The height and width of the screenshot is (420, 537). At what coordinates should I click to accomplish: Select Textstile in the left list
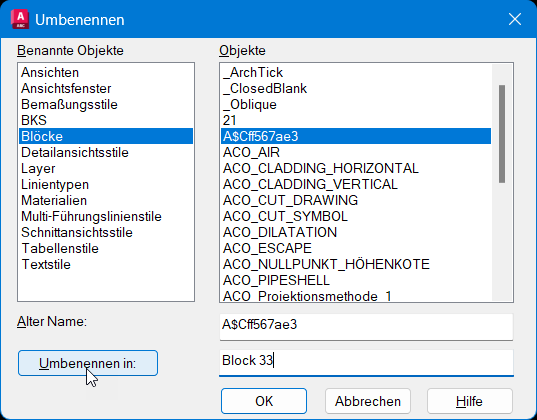point(106,264)
